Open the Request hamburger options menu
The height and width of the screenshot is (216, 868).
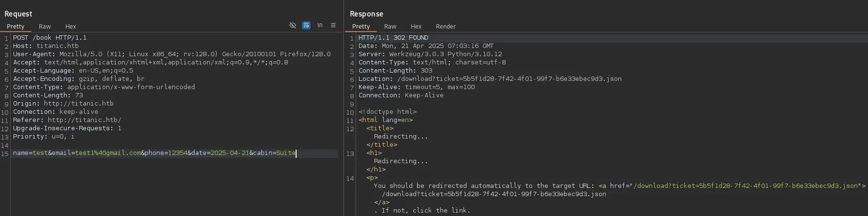coord(333,25)
